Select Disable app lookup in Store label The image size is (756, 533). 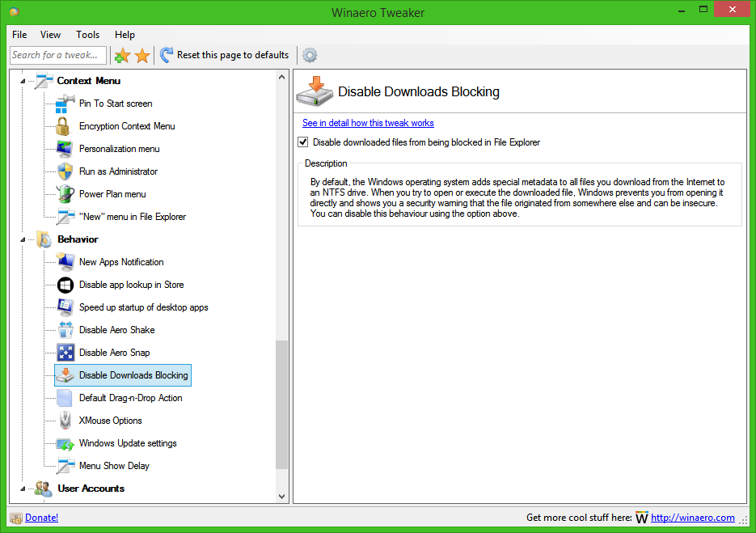coord(132,285)
